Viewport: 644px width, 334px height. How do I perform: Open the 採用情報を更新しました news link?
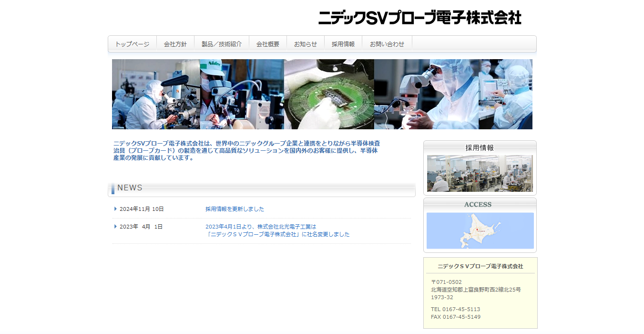(x=235, y=209)
